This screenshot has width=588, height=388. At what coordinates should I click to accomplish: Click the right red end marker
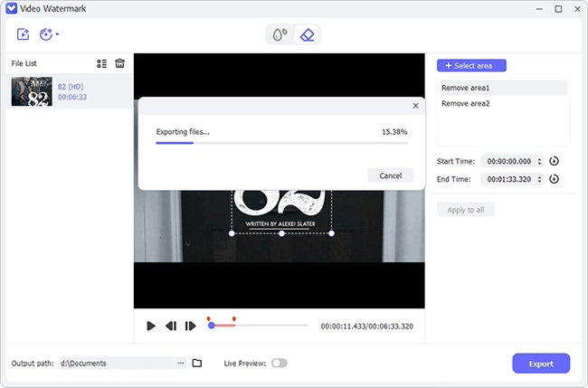coord(234,319)
